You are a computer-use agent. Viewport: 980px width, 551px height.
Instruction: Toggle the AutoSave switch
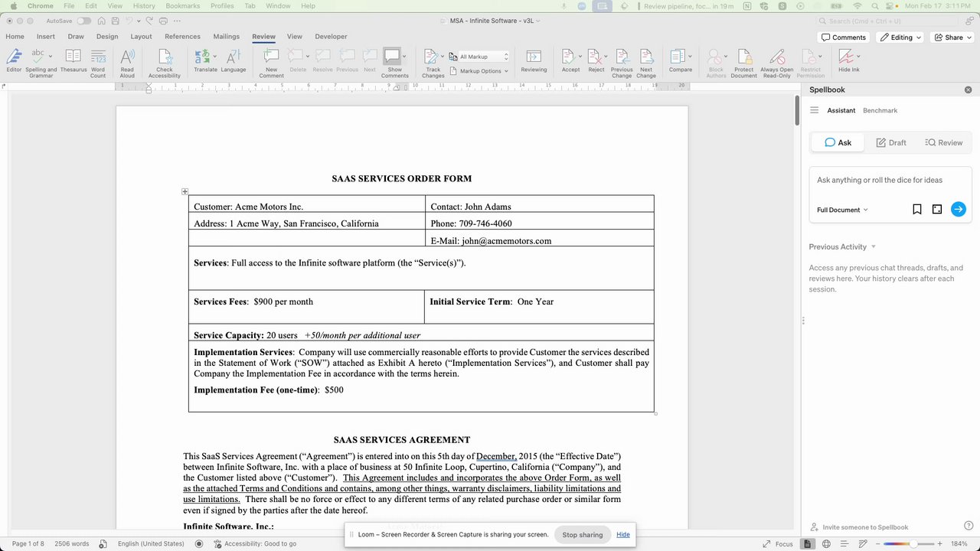pyautogui.click(x=83, y=21)
